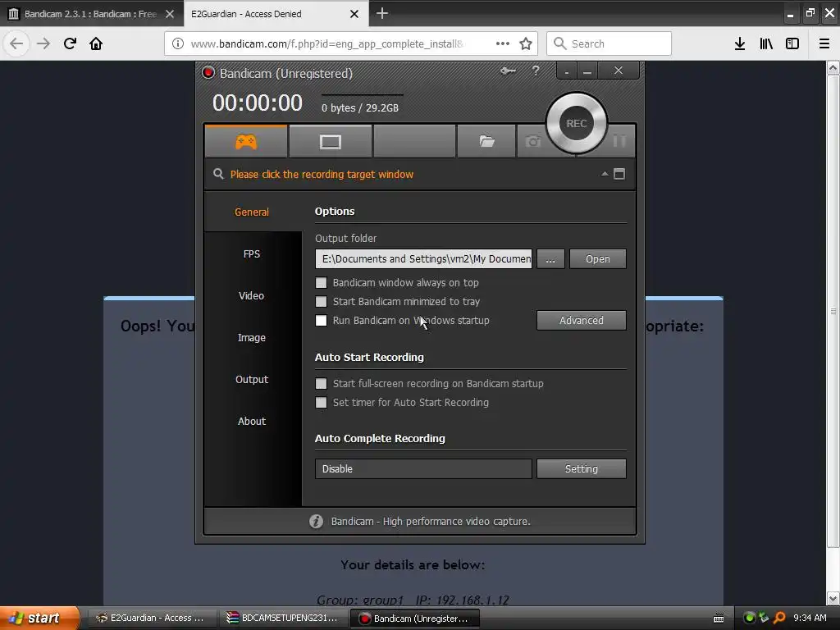Open the Windows start button
The height and width of the screenshot is (630, 840).
pyautogui.click(x=39, y=618)
